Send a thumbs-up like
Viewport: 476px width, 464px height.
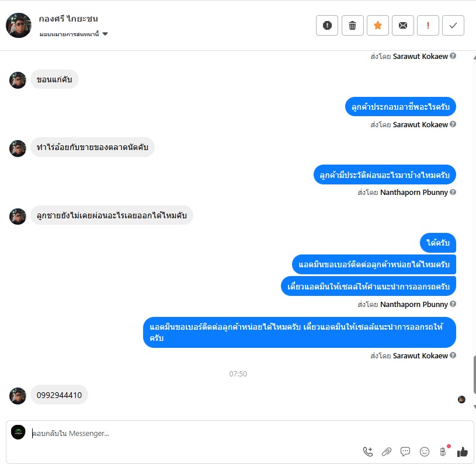tap(463, 452)
